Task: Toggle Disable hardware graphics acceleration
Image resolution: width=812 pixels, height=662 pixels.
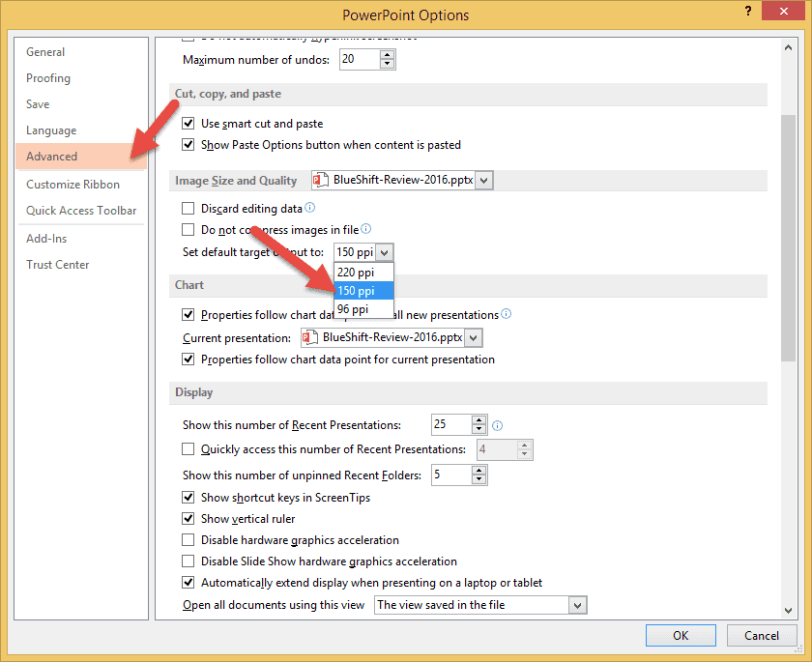Action: pyautogui.click(x=188, y=540)
